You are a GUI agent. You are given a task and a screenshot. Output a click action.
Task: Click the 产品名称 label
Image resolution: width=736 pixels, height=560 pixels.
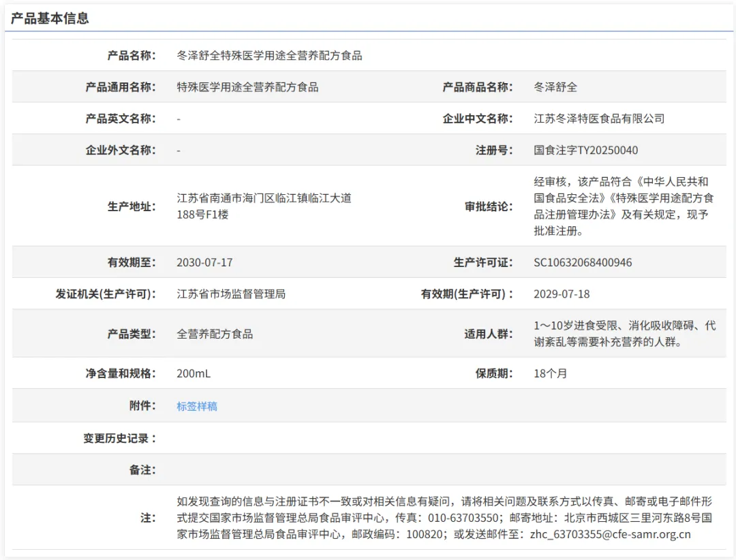point(132,55)
